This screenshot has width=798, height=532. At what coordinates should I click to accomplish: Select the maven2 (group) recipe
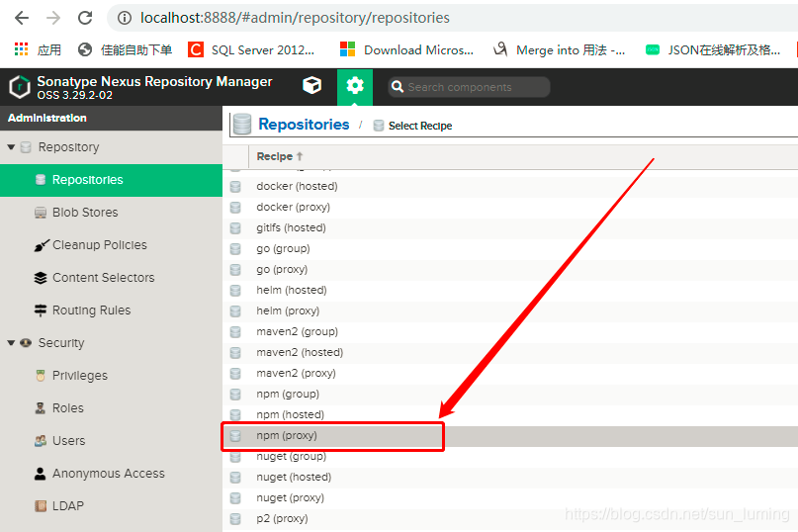tap(510, 332)
